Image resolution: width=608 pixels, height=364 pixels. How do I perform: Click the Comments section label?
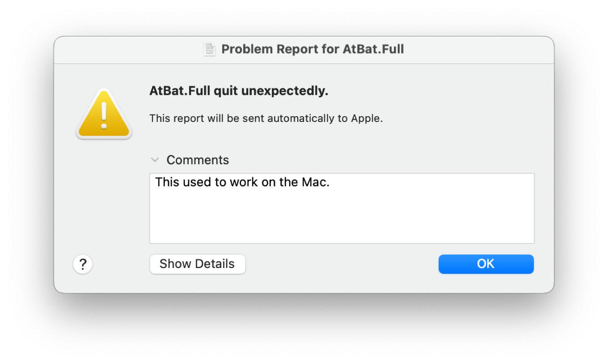(198, 160)
